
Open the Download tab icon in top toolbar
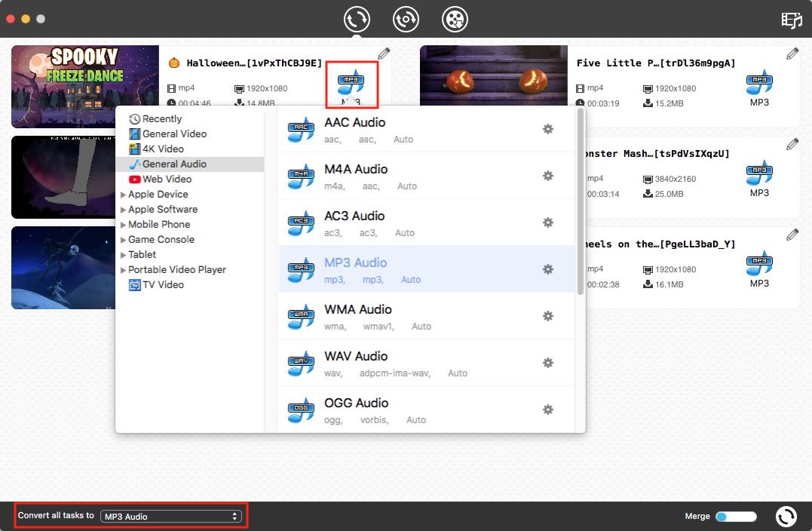pos(406,20)
